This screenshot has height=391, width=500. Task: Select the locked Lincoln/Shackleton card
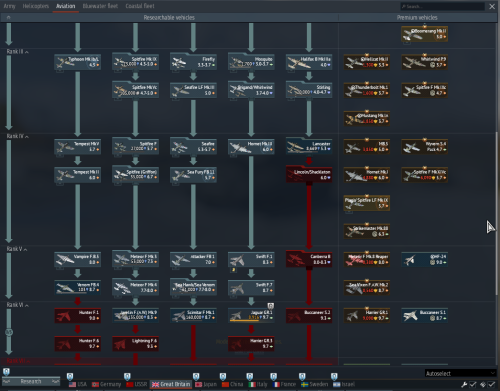tap(309, 175)
